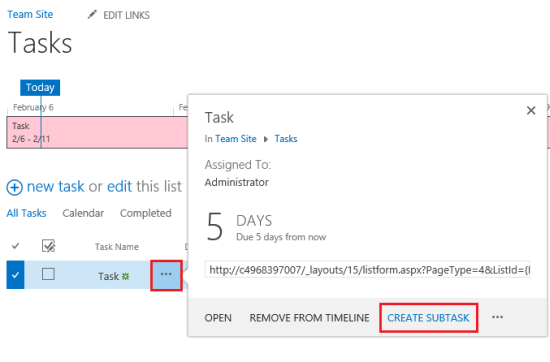Click the February 6 timeline date label

[33, 107]
